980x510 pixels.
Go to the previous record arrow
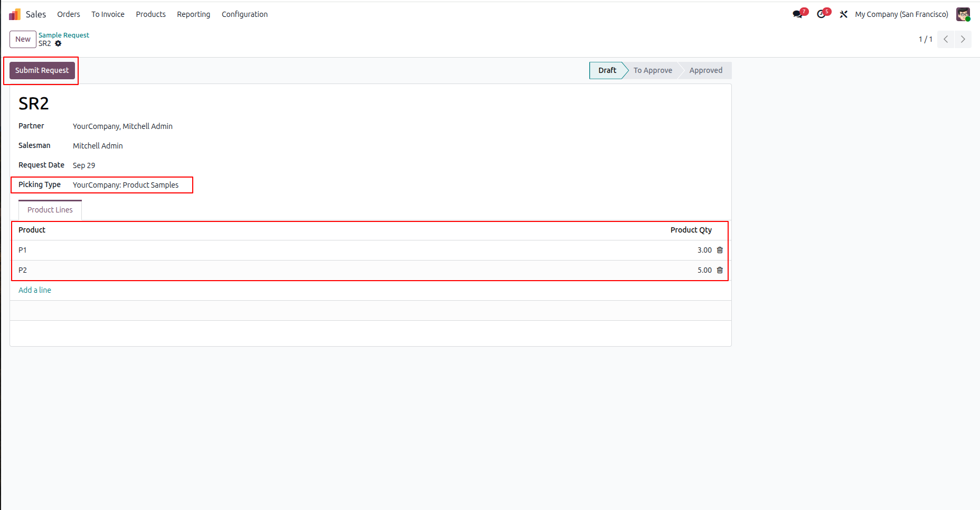click(946, 39)
